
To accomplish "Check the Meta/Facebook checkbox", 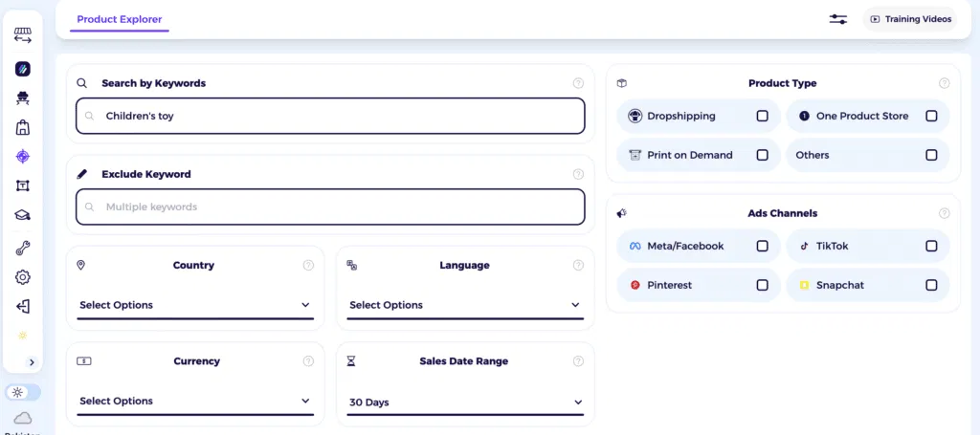I will click(x=763, y=246).
